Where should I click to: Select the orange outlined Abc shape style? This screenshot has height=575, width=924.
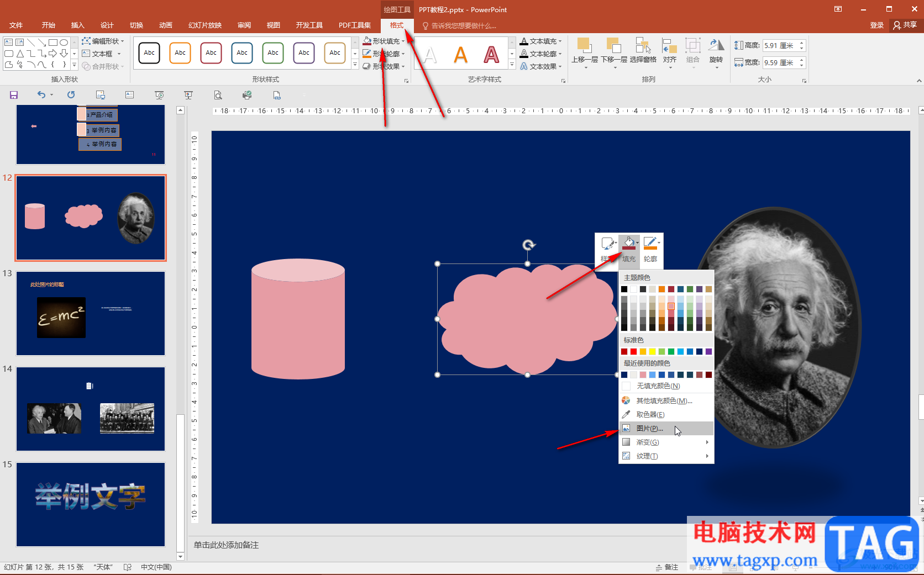click(x=180, y=53)
